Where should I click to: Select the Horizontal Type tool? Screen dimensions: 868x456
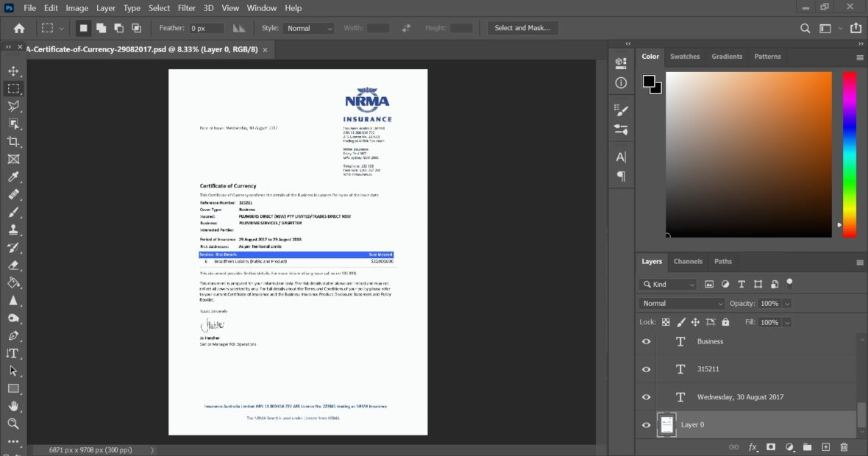[13, 353]
